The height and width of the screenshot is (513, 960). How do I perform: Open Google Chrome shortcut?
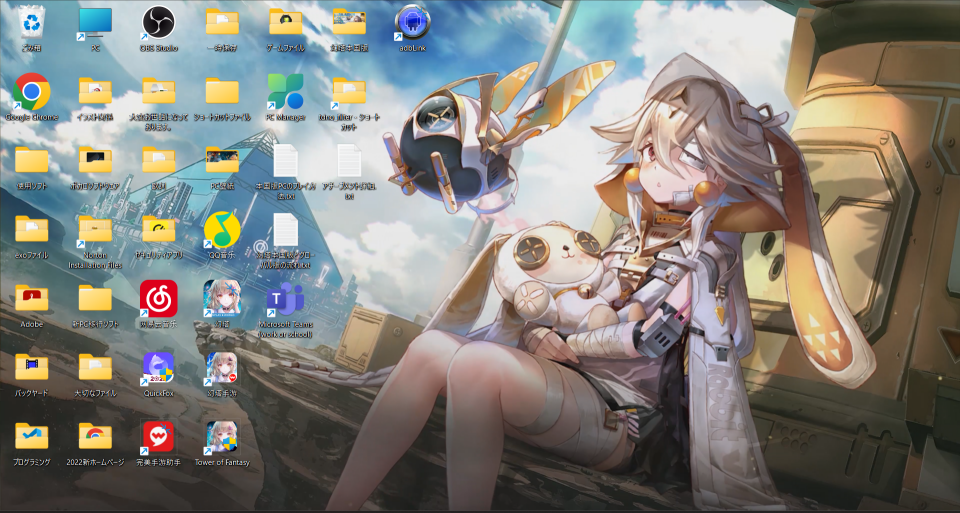(x=32, y=93)
